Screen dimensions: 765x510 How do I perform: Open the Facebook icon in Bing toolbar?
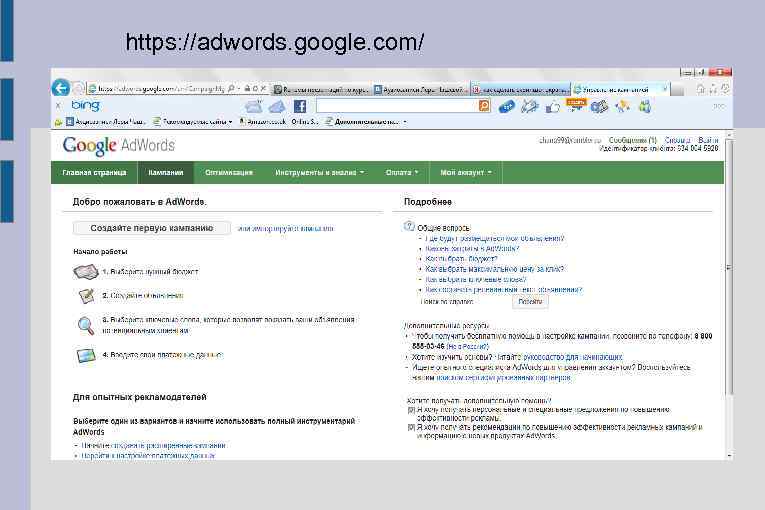click(x=300, y=106)
